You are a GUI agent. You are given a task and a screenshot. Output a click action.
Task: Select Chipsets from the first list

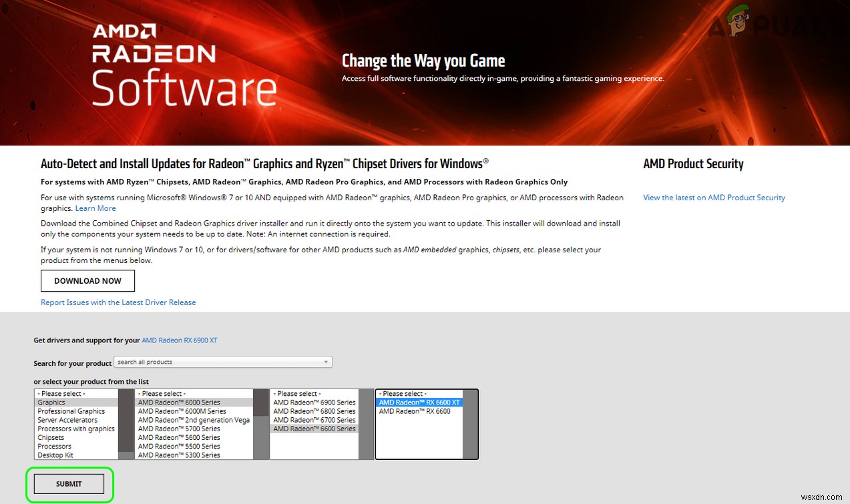[50, 437]
